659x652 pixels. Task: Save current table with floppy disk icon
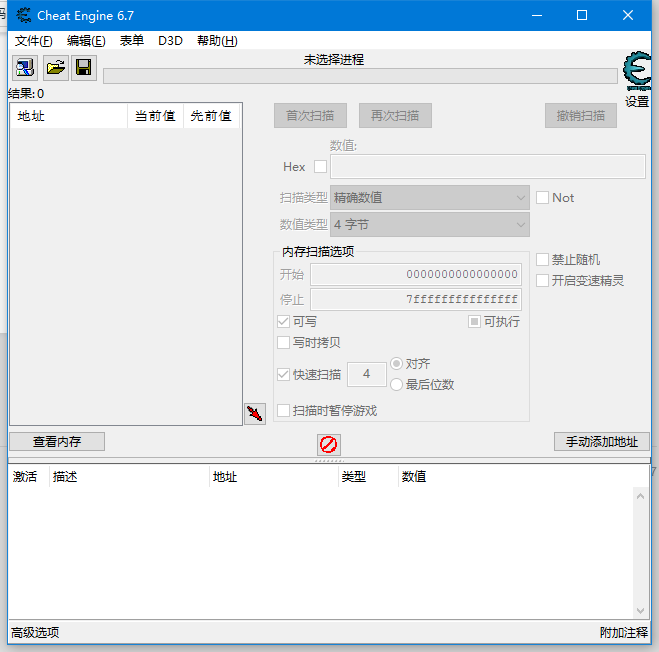(84, 68)
